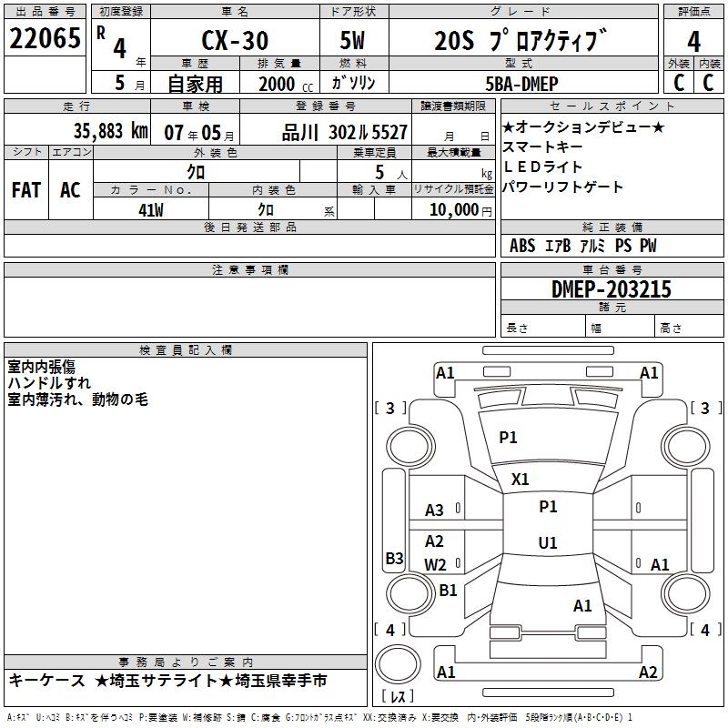This screenshot has width=728, height=728.
Task: Click the LEDライト sales point
Action: pos(542,167)
